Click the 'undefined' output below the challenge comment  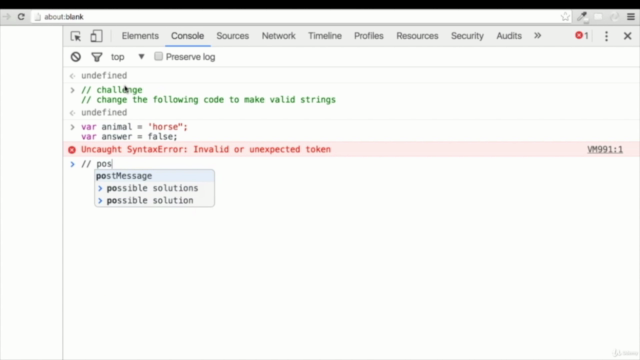(104, 113)
